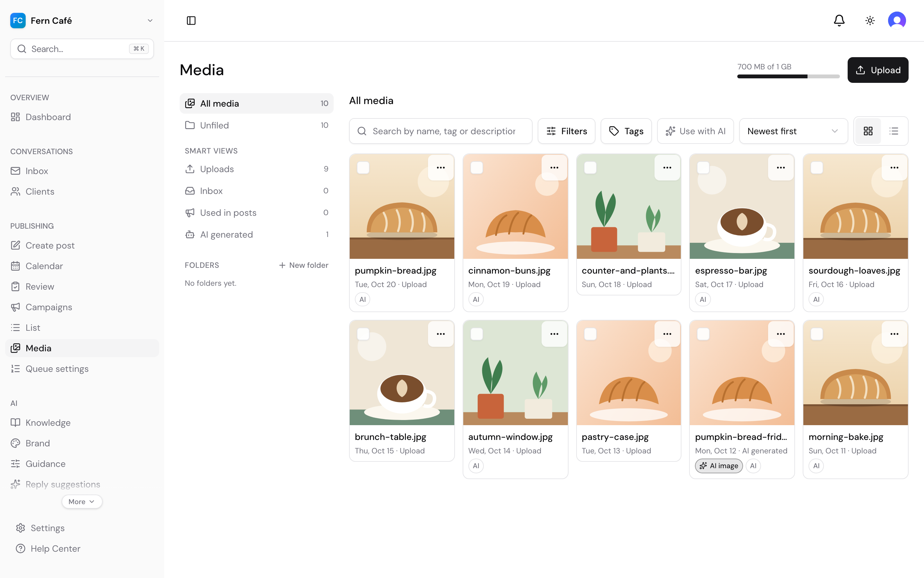Go to Dashboard in sidebar
924x578 pixels.
82,117
